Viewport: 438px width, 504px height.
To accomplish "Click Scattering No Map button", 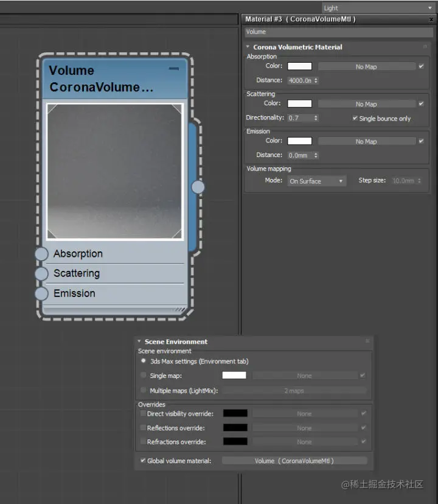I will 366,104.
